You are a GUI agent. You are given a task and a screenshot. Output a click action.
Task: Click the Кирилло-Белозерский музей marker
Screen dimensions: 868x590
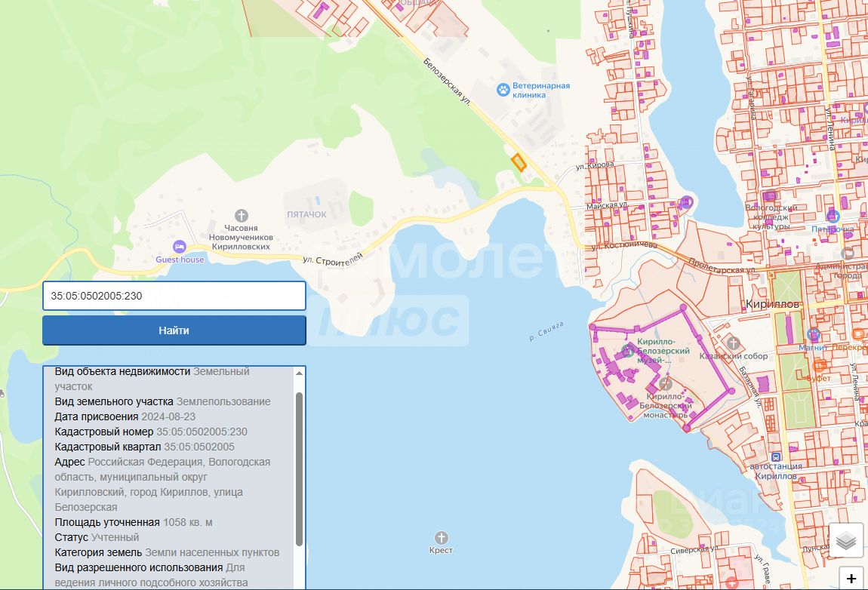[x=626, y=351]
